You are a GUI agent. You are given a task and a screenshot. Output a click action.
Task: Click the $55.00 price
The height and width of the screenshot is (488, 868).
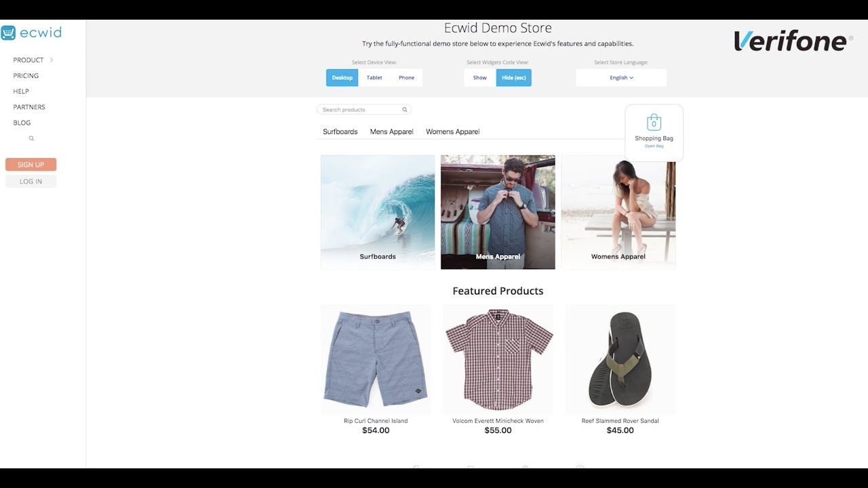point(498,430)
